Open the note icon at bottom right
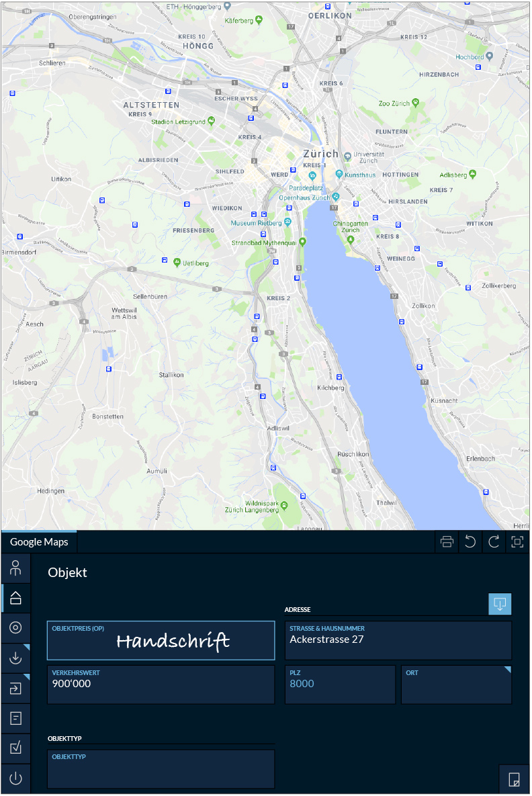This screenshot has height=796, width=532. pos(514,779)
